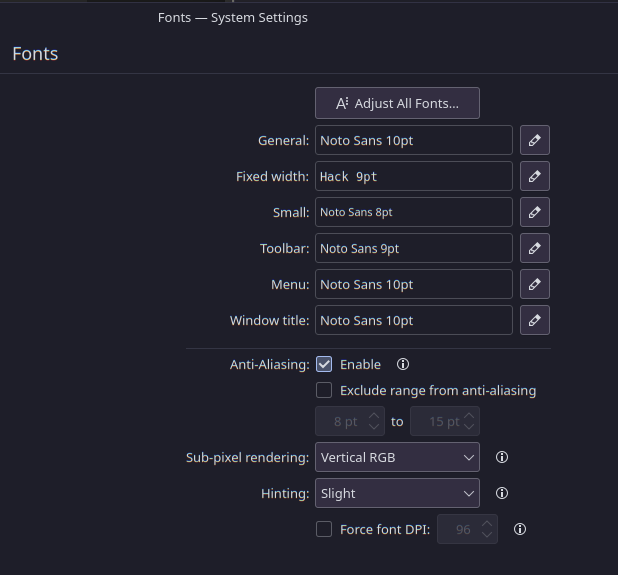The image size is (618, 575).
Task: Click the edit pencil for General font
Action: pyautogui.click(x=535, y=141)
